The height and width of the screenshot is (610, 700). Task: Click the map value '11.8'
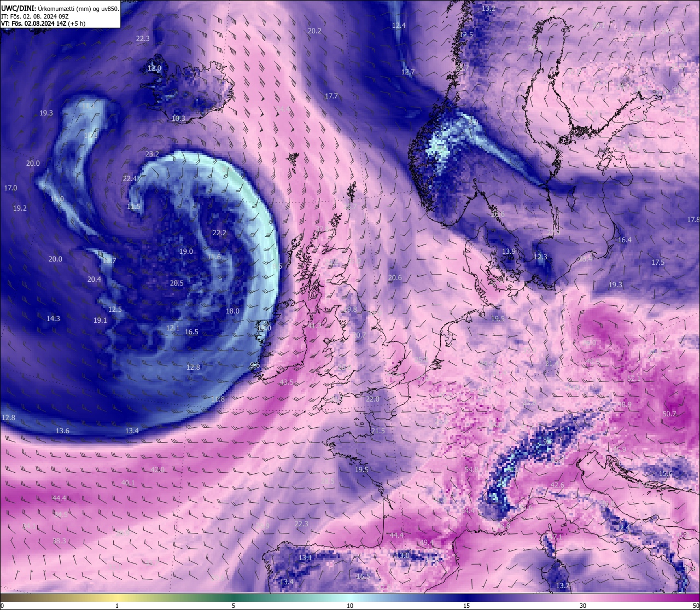pos(218,399)
